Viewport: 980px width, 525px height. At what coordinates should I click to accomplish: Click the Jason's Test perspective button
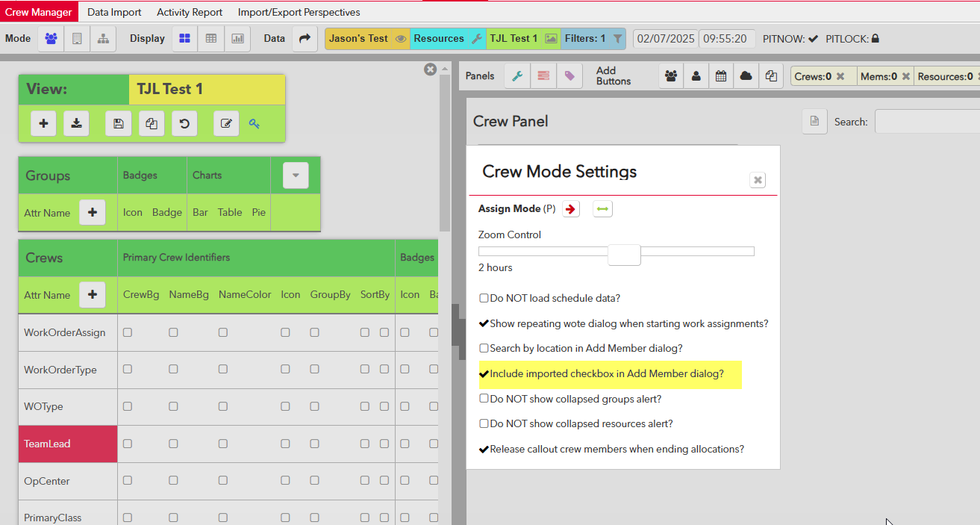coord(359,39)
